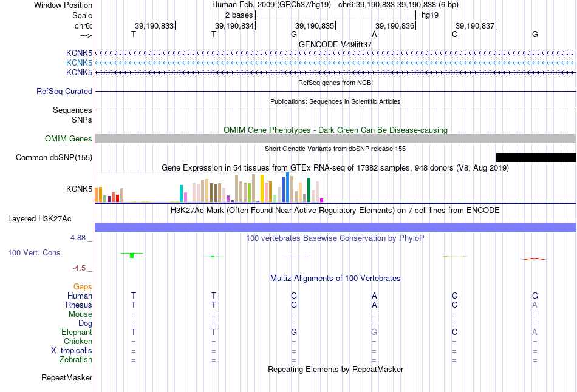This screenshot has height=392, width=577.
Task: Click the Human Feb. 2009 (GRCh37/hg19) assembly text
Action: [271, 5]
